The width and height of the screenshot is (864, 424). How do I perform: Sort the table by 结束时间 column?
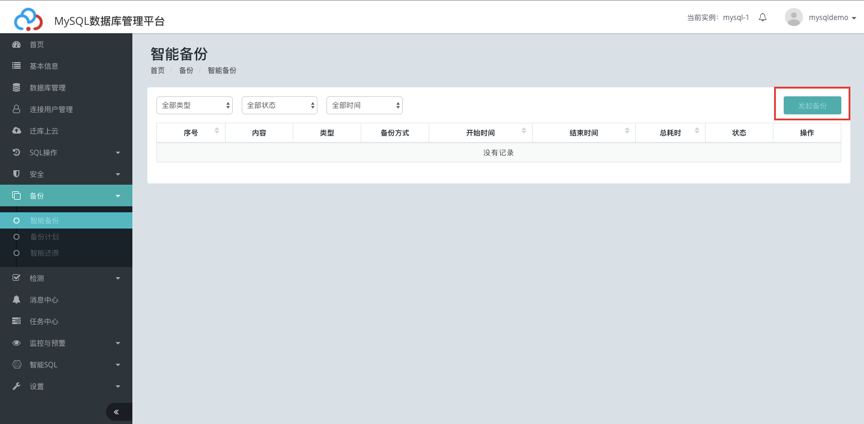click(x=627, y=131)
